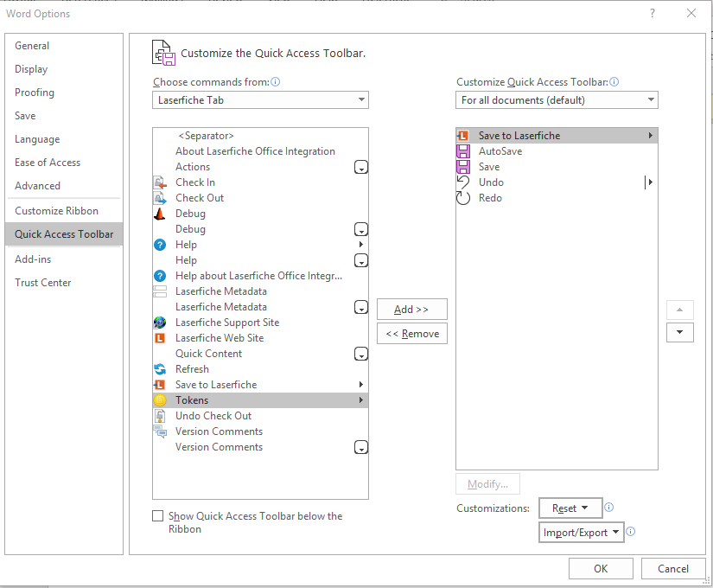Open the For all documents dropdown
This screenshot has width=713, height=588.
click(x=557, y=100)
